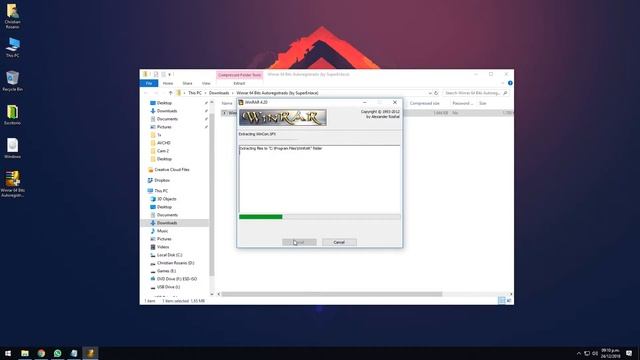Image resolution: width=640 pixels, height=360 pixels.
Task: Open Recycle Bin desktop icon
Action: click(x=13, y=81)
